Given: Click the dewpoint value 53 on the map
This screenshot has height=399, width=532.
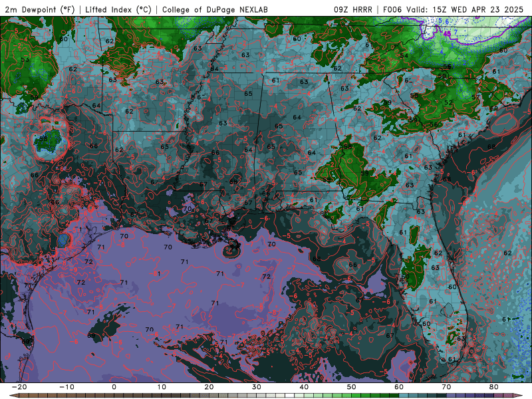Looking at the screenshot, I should 25,59.
